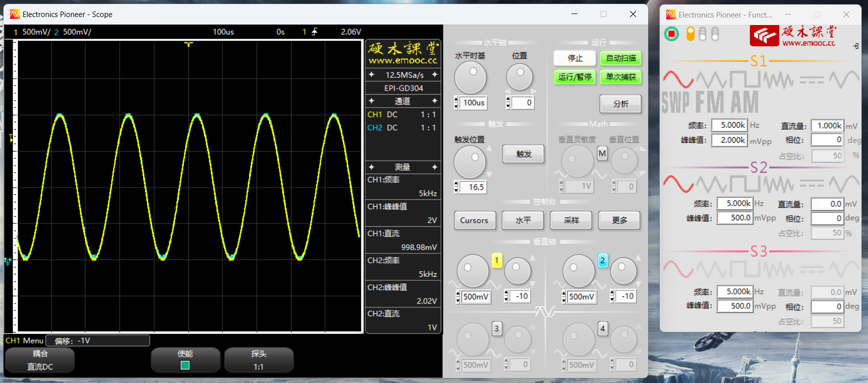Enable SWP sweep mode on S1
Image resolution: width=868 pixels, height=383 pixels.
(676, 103)
